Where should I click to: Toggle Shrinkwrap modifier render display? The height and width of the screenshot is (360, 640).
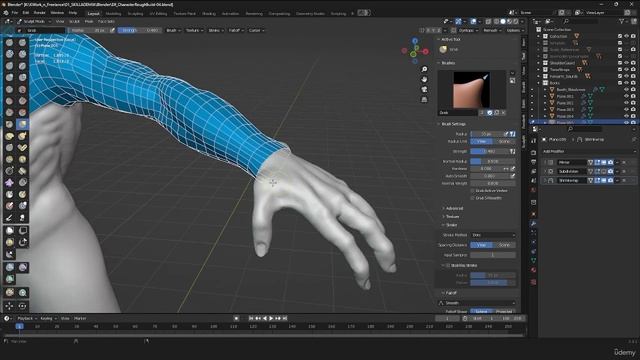[610, 180]
